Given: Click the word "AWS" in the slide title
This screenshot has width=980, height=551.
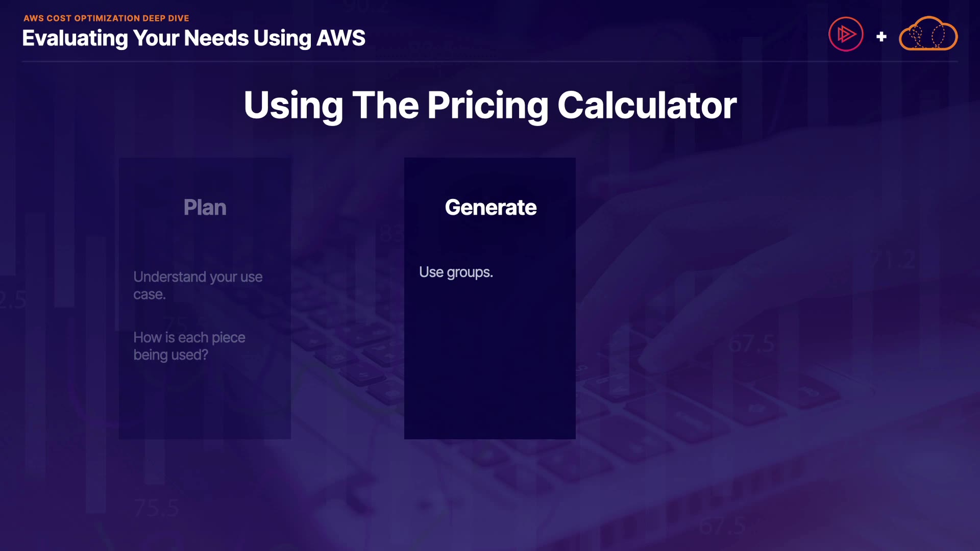Looking at the screenshot, I should [x=340, y=38].
